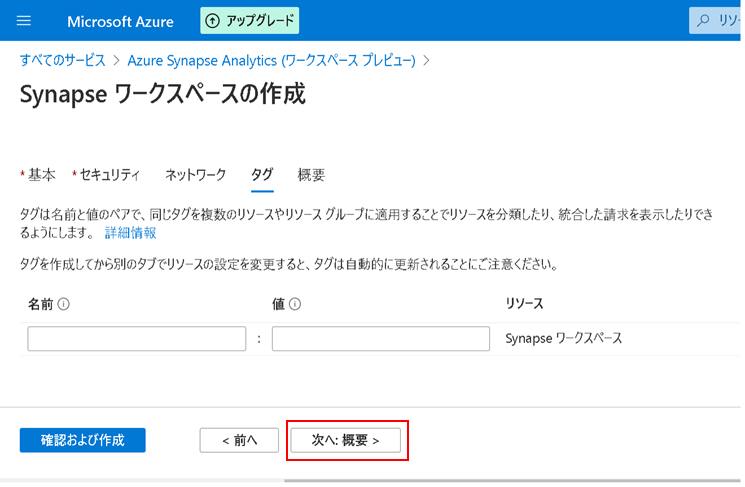The image size is (745, 487).
Task: Open すべてのサービス breadcrumb link
Action: click(62, 60)
